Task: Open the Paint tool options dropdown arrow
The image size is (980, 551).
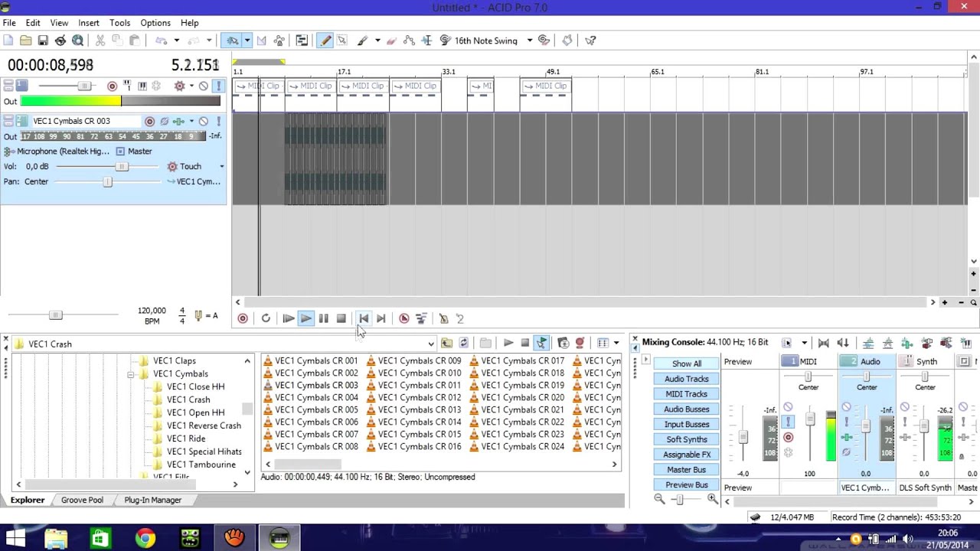Action: (x=377, y=41)
